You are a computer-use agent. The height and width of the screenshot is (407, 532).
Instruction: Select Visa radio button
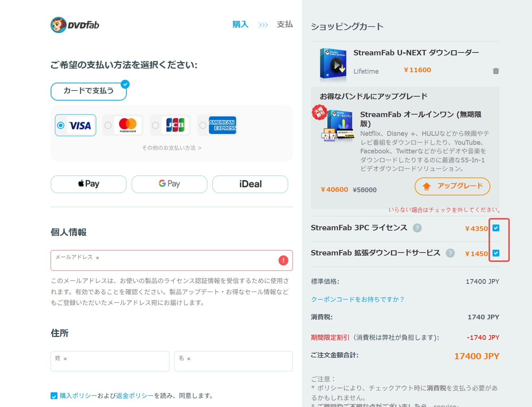(61, 125)
